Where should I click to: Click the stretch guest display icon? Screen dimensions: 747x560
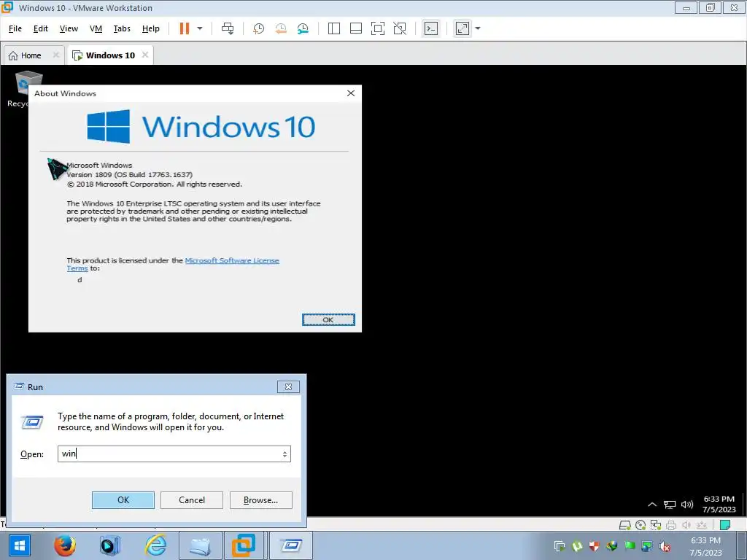(x=462, y=28)
